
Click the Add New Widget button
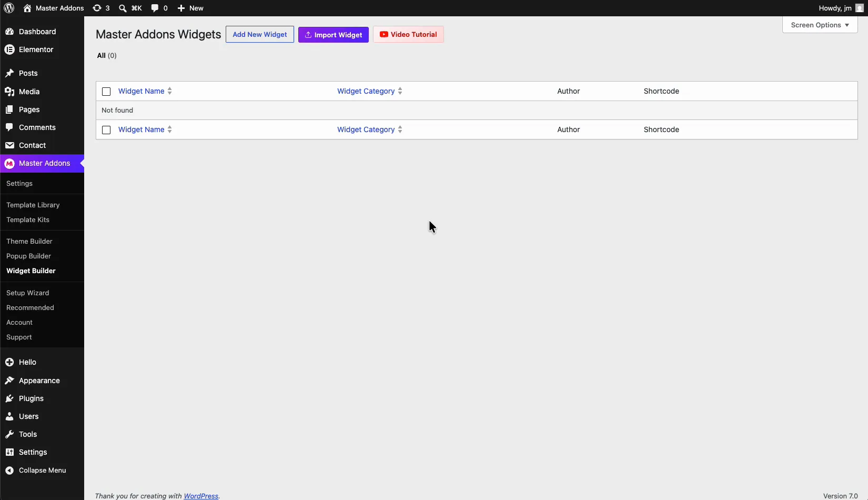260,34
